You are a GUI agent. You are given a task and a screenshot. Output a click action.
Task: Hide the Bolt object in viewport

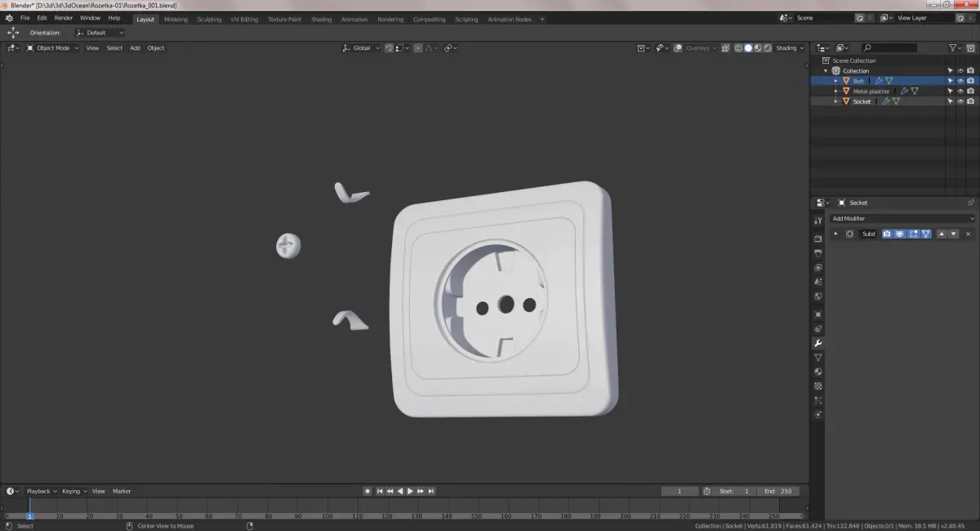(x=960, y=81)
